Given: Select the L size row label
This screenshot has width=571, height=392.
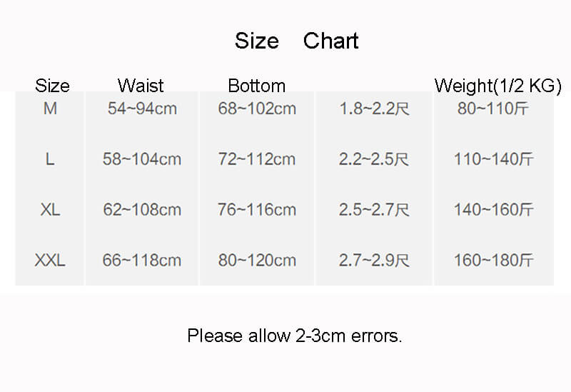Looking at the screenshot, I should [x=50, y=159].
